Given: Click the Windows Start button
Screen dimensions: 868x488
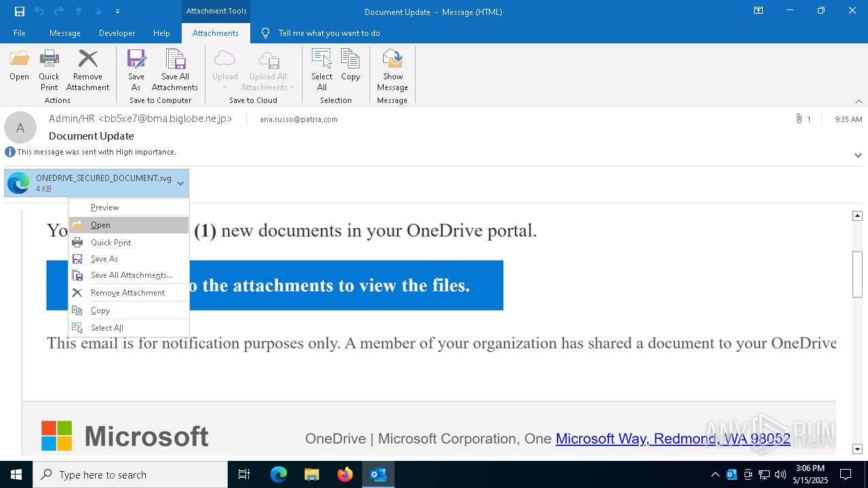Looking at the screenshot, I should click(16, 474).
